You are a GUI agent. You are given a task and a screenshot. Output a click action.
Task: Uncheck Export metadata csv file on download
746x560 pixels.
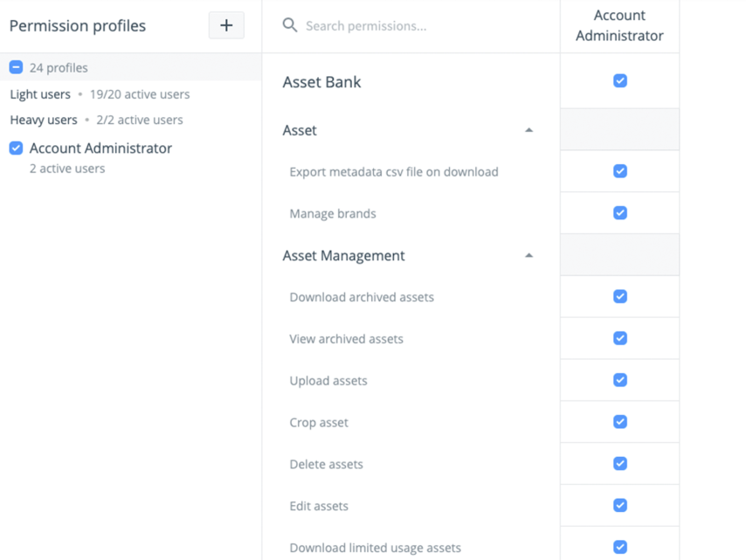[620, 171]
